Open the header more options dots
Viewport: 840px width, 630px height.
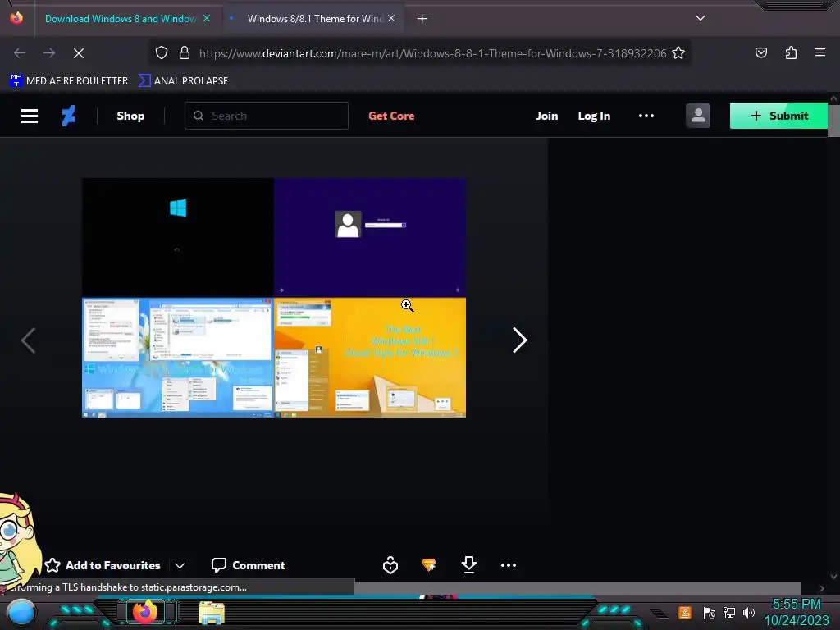646,116
